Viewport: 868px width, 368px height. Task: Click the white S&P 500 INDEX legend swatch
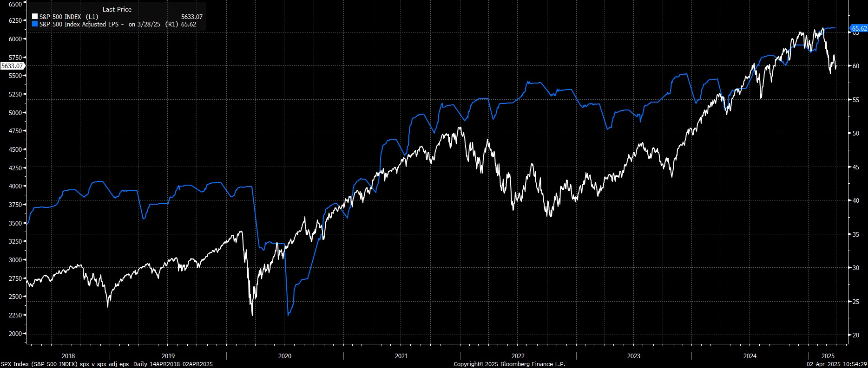pyautogui.click(x=35, y=17)
